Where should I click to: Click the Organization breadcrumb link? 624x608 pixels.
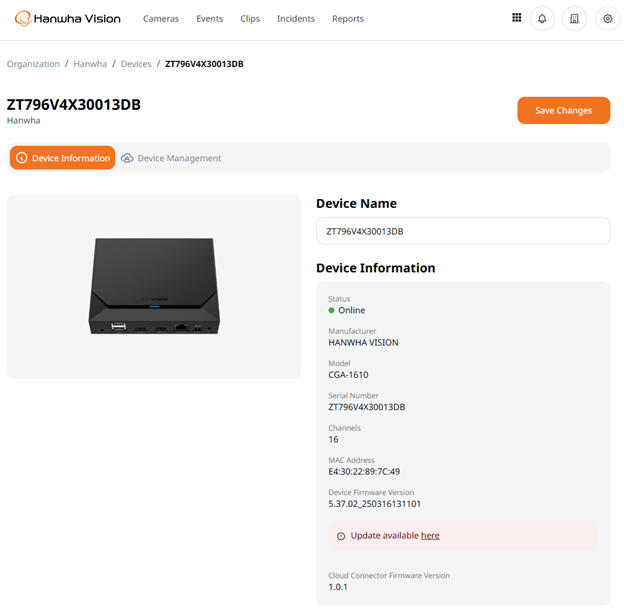point(33,64)
